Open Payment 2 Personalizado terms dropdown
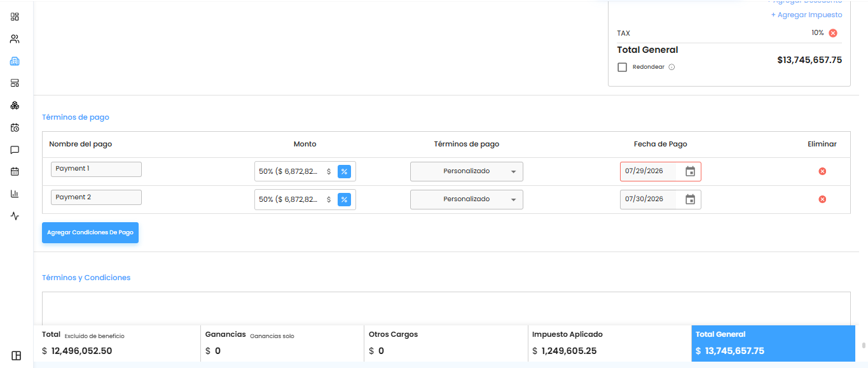Viewport: 868px width, 368px height. [467, 199]
